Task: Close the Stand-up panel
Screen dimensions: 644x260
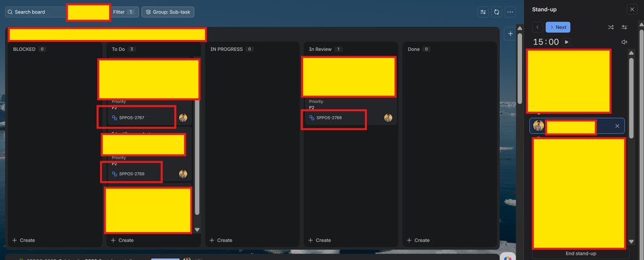Action: [x=632, y=10]
